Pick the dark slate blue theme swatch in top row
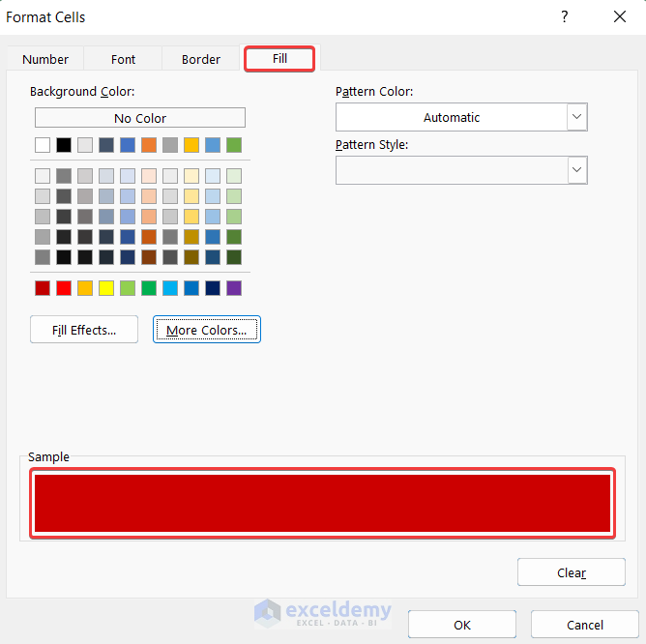 (106, 145)
